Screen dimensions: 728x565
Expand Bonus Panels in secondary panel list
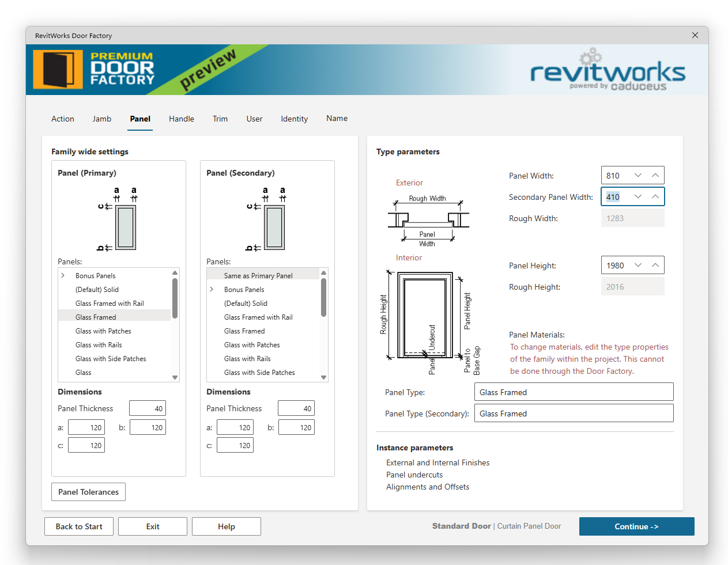tap(212, 290)
